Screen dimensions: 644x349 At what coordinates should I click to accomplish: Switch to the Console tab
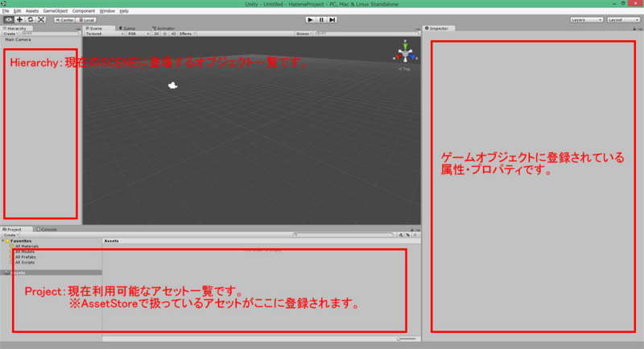click(x=47, y=230)
